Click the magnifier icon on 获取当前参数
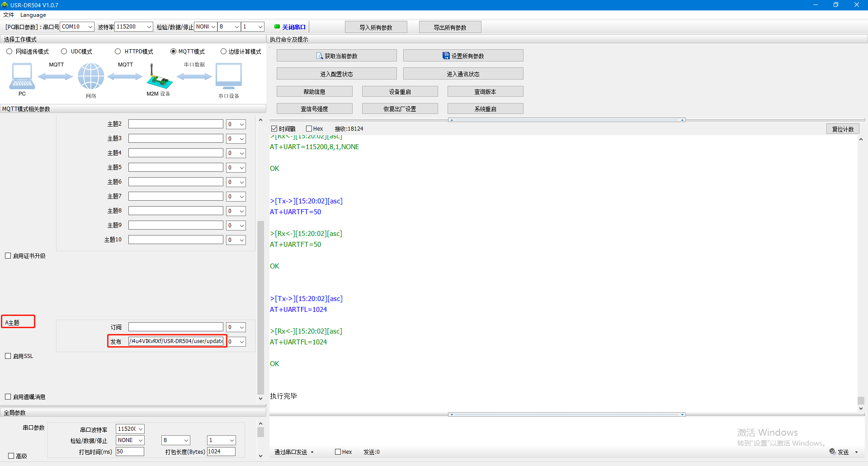Viewport: 868px width, 466px height. tap(320, 56)
